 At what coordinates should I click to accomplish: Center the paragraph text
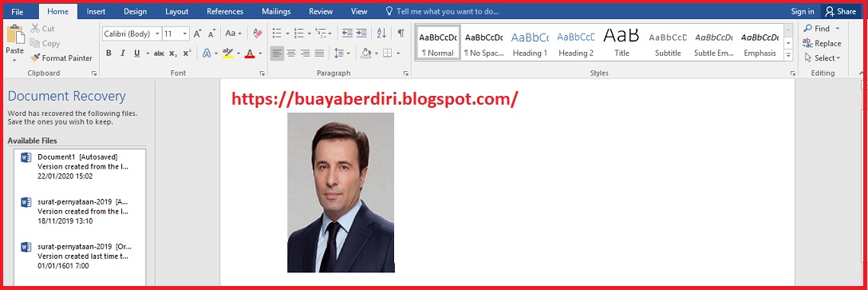point(290,54)
